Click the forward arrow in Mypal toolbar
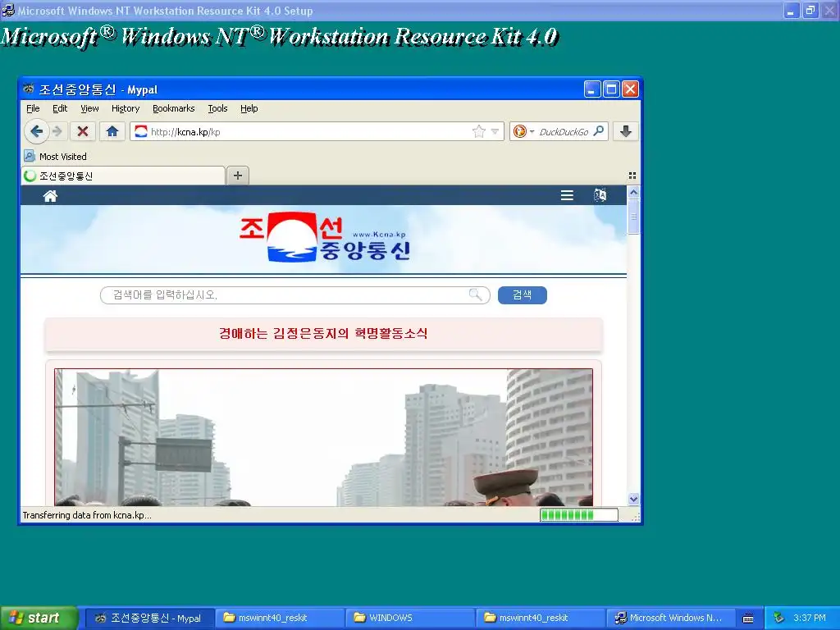840x630 pixels. point(57,131)
